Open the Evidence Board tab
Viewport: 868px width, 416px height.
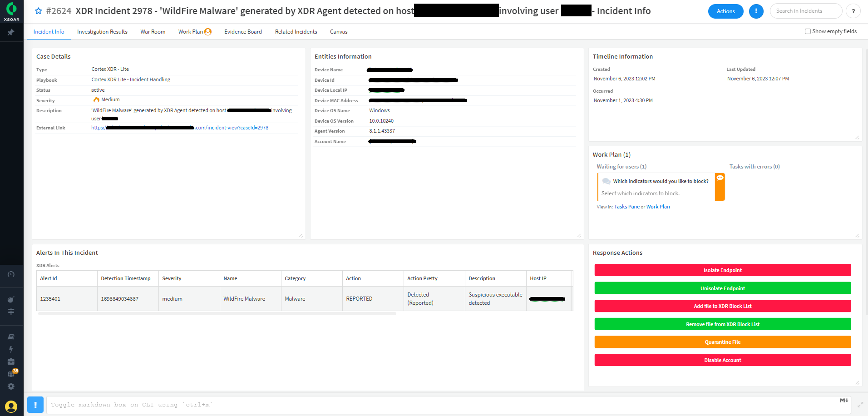(x=243, y=32)
